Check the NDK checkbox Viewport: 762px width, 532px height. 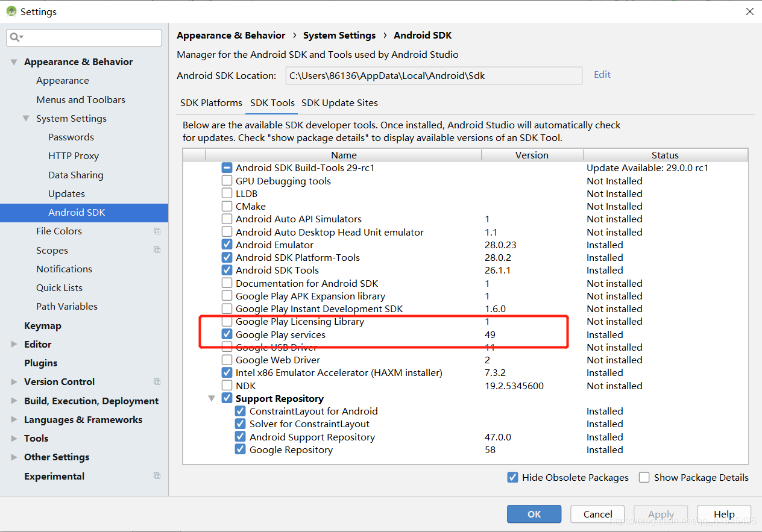click(x=227, y=386)
